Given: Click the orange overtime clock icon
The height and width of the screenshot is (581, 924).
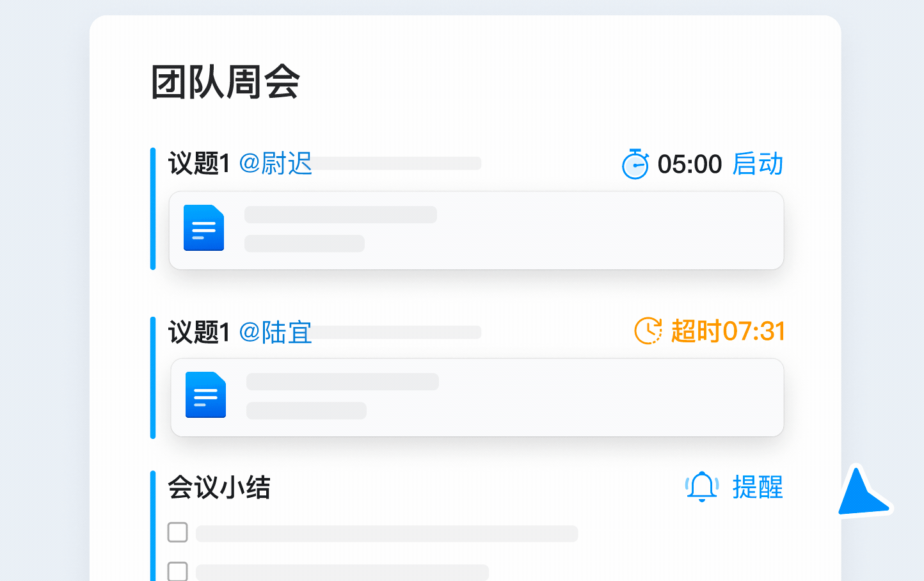Looking at the screenshot, I should pyautogui.click(x=648, y=331).
